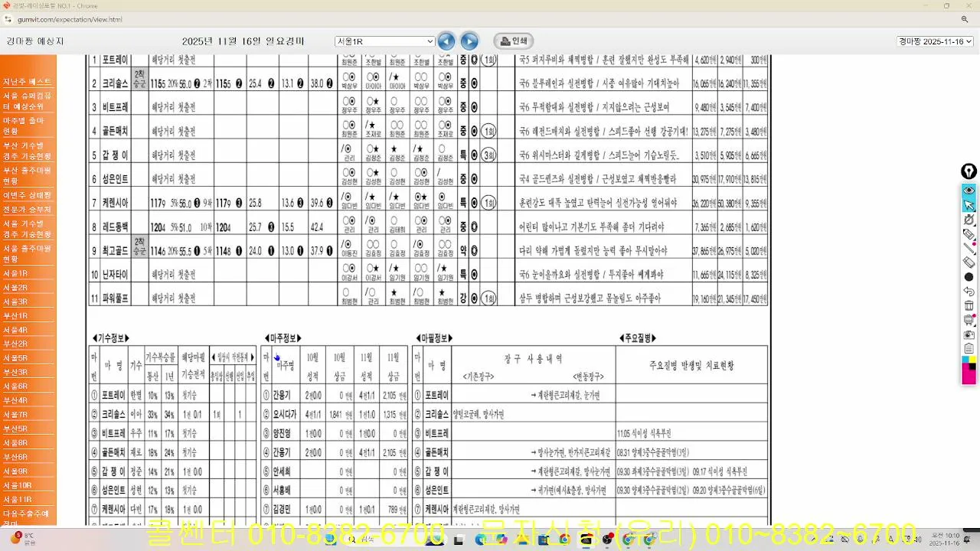The image size is (980, 551).
Task: Select the crossed-circle pen tool
Action: [969, 220]
